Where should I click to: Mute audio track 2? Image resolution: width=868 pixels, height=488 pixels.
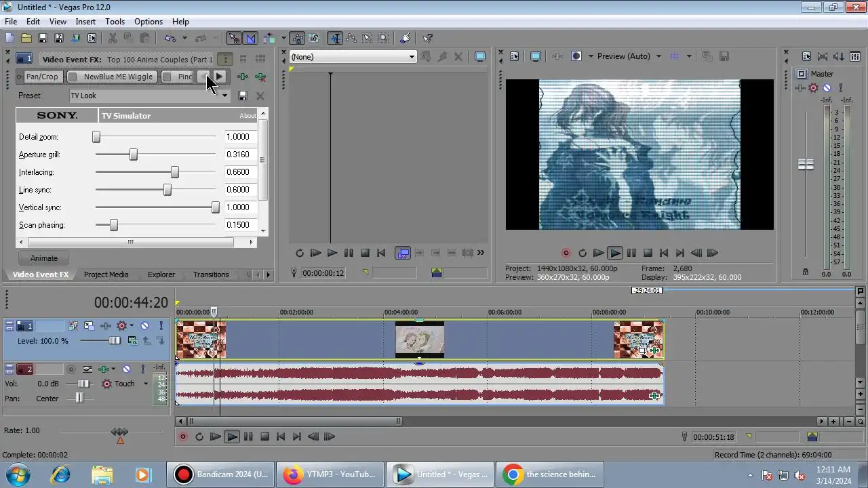[x=126, y=369]
